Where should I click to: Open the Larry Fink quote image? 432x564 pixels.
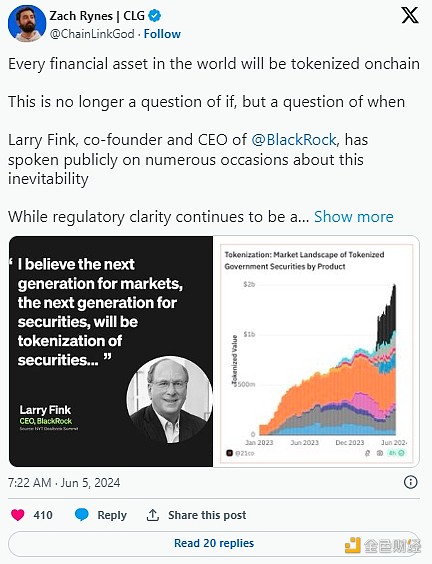tap(111, 351)
